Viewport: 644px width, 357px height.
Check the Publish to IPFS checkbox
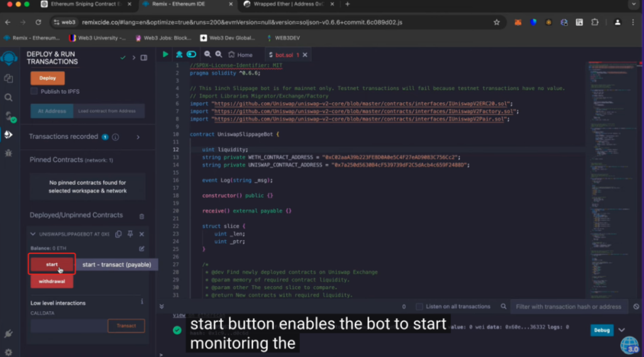click(x=34, y=92)
